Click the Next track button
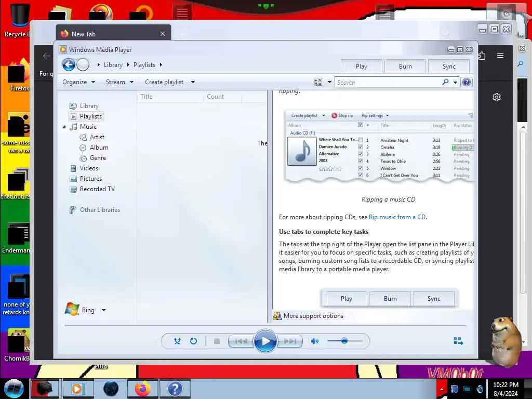 tap(289, 341)
